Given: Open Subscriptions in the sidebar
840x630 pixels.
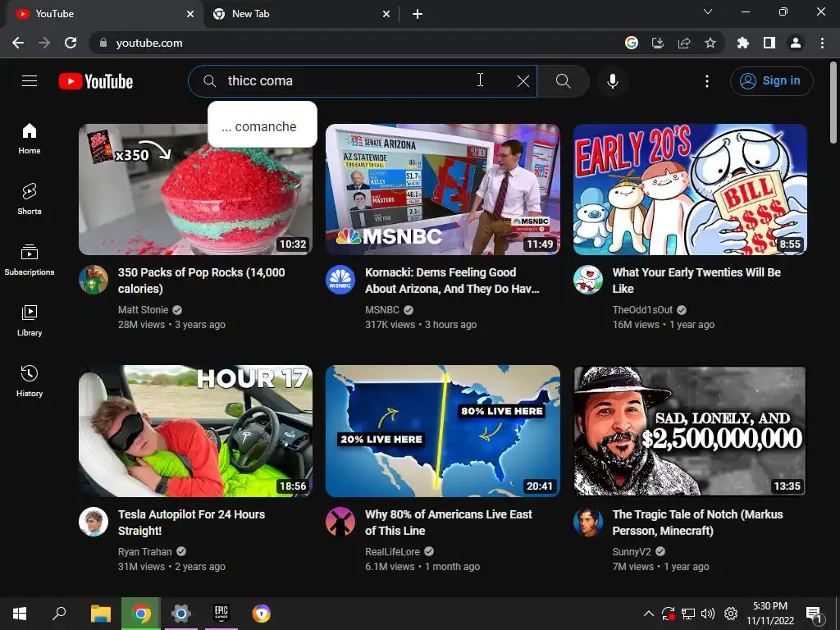Looking at the screenshot, I should pos(30,260).
